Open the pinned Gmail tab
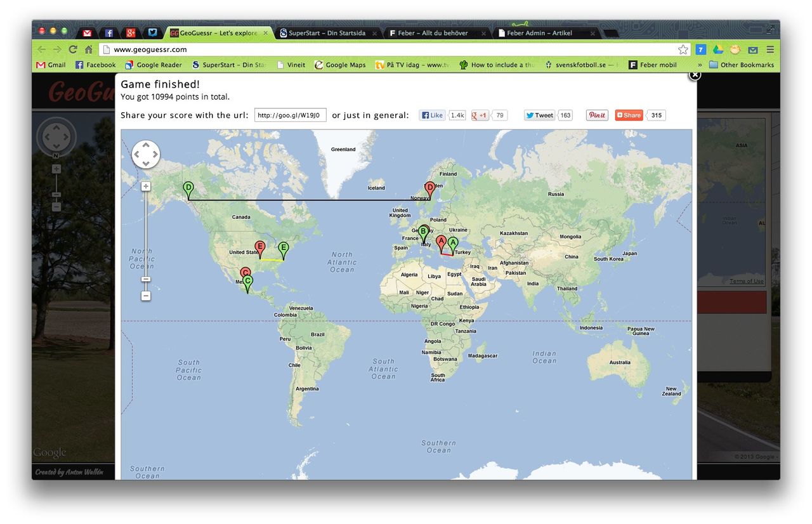 coord(87,33)
